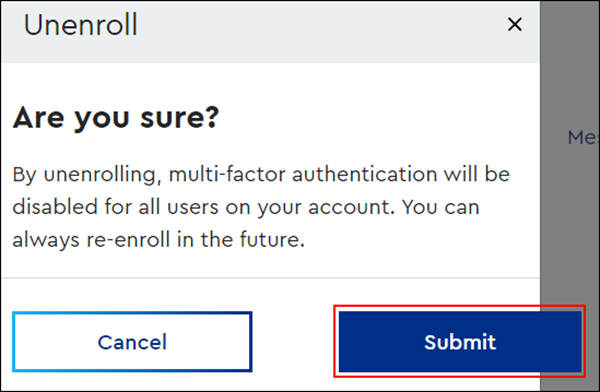Click Submit to confirm unenrolling
The width and height of the screenshot is (600, 392).
point(460,341)
